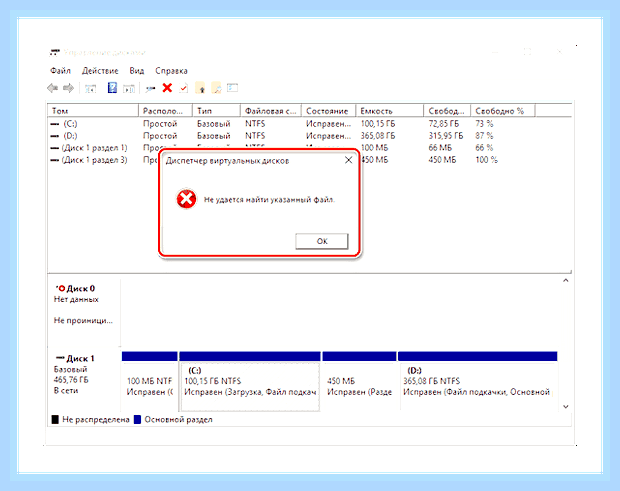
Task: Sort by the Тип column header
Action: tap(216, 111)
